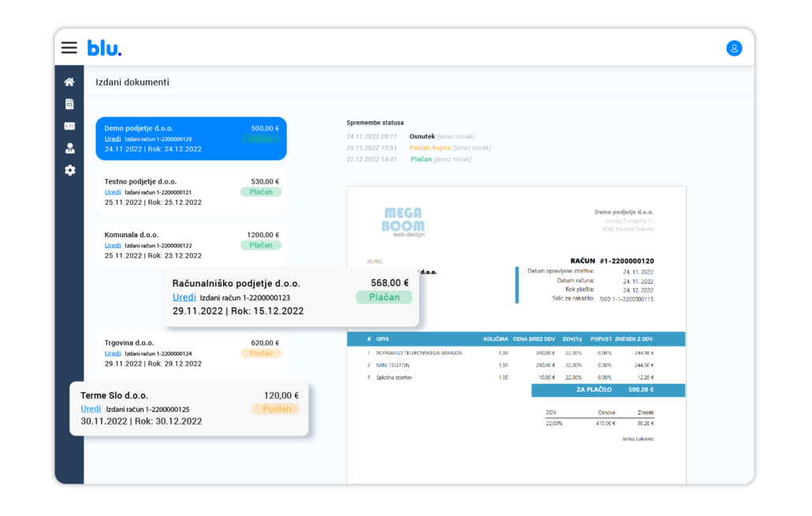Edit the Komunala d.o.o. invoice via Uredi
Viewport: 812px width, 516px height.
113,246
